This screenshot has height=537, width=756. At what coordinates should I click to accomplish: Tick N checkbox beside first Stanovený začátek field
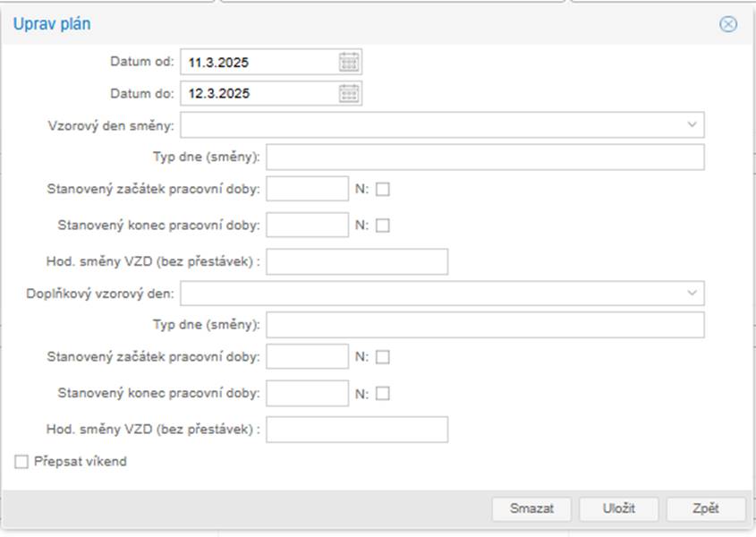point(383,189)
